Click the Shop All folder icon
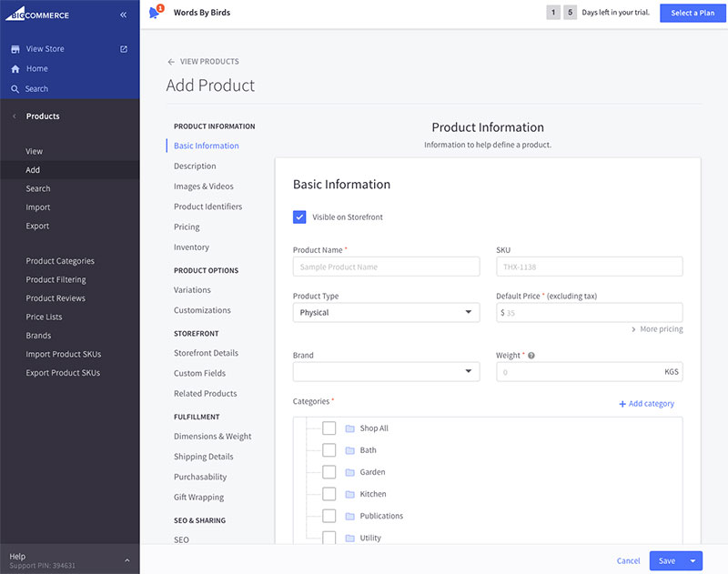This screenshot has width=728, height=574. (350, 428)
